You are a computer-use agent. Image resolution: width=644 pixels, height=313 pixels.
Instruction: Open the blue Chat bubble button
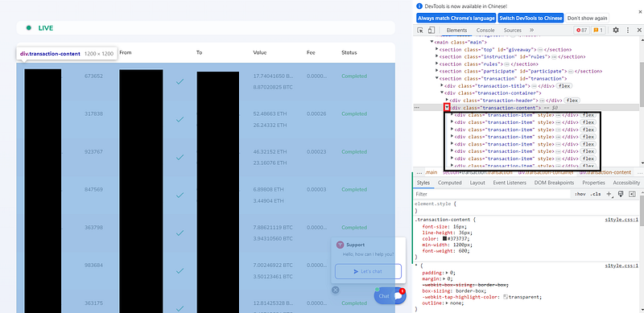[x=390, y=296]
